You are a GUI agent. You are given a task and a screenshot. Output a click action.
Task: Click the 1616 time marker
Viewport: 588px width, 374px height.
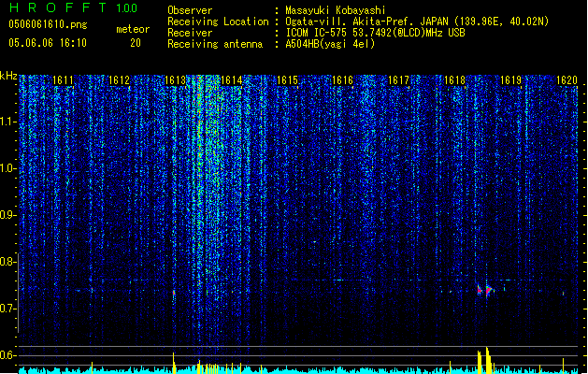(343, 80)
